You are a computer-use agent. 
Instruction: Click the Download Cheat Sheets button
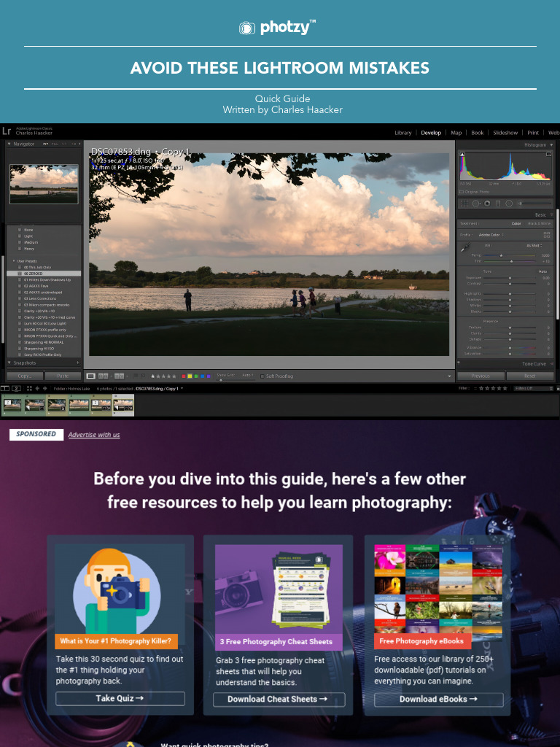click(279, 700)
